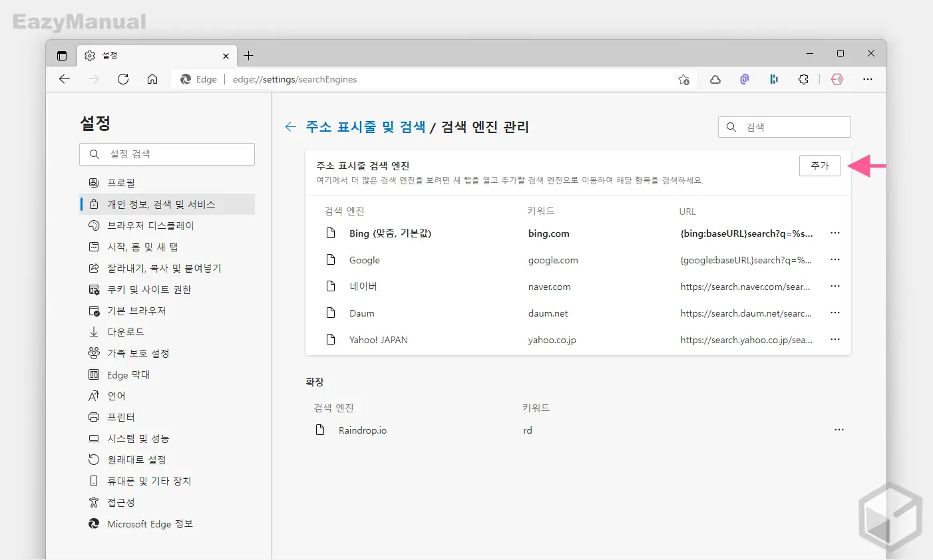Open 시스템 및 성능 settings
The width and height of the screenshot is (933, 560).
[167, 438]
